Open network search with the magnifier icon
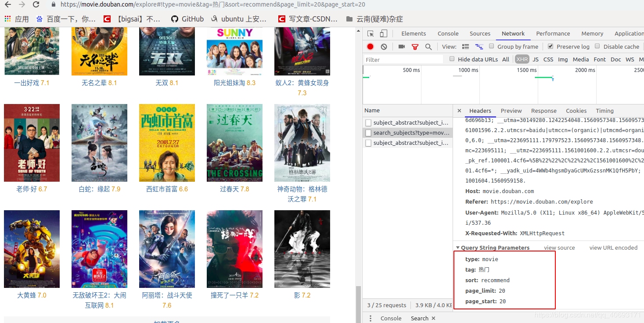Viewport: 644px width, 323px height. click(x=428, y=47)
